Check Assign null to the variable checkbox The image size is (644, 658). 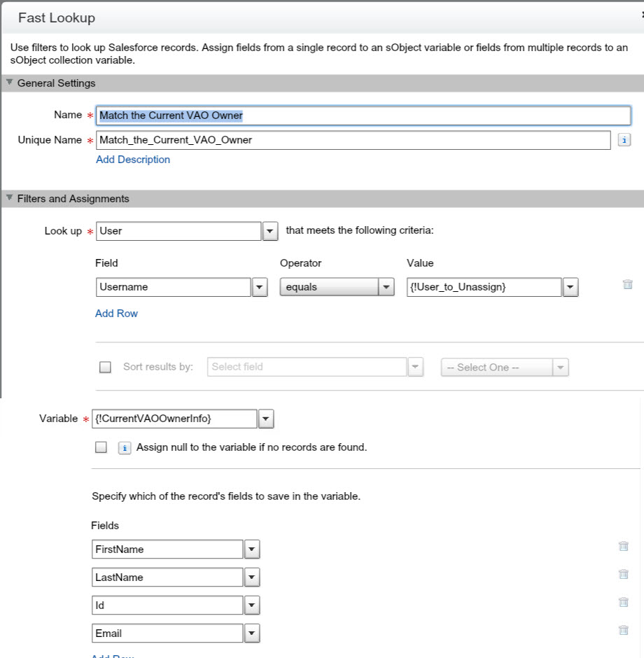(101, 447)
